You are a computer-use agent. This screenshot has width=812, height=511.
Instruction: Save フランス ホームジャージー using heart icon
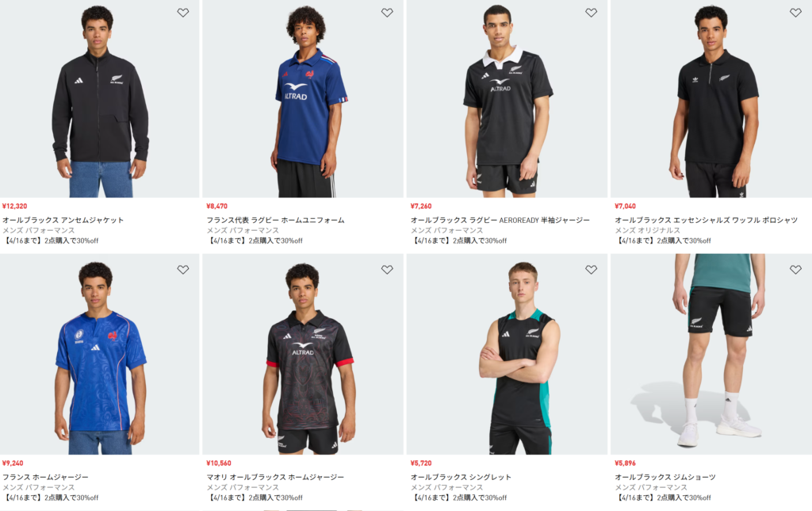(x=183, y=270)
